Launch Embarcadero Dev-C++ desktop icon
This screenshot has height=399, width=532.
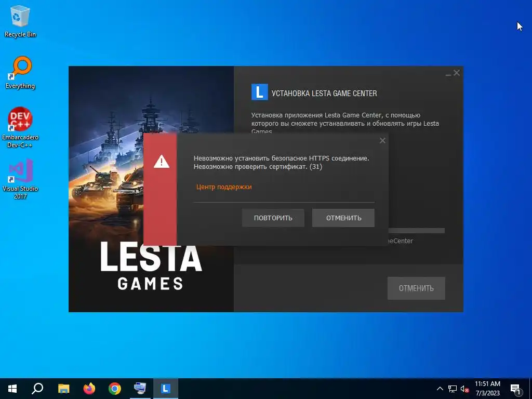click(20, 128)
